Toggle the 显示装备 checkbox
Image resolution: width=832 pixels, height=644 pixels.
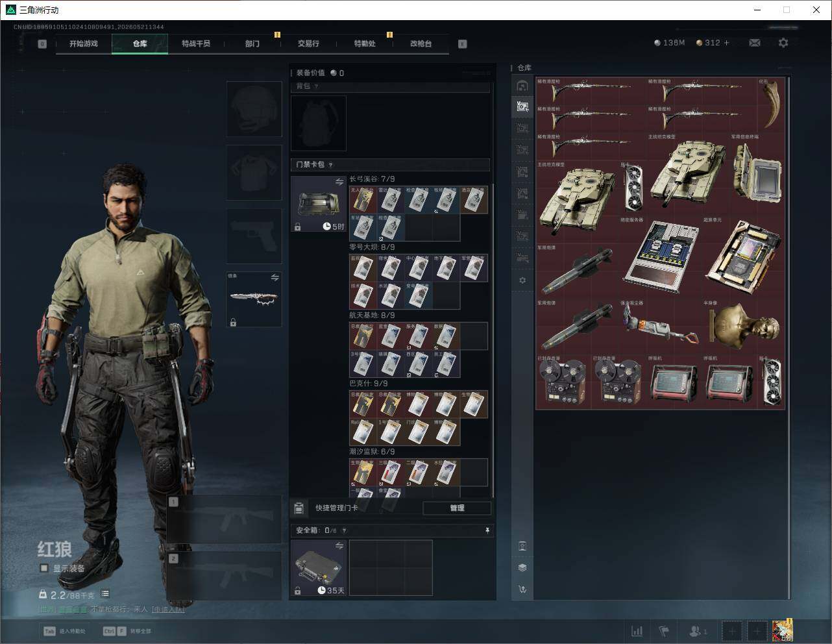pos(44,568)
